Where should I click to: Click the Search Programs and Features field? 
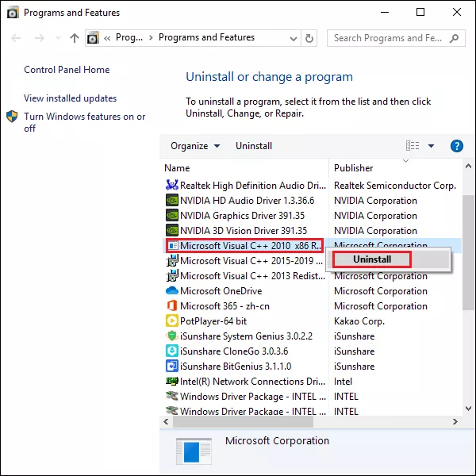(396, 38)
